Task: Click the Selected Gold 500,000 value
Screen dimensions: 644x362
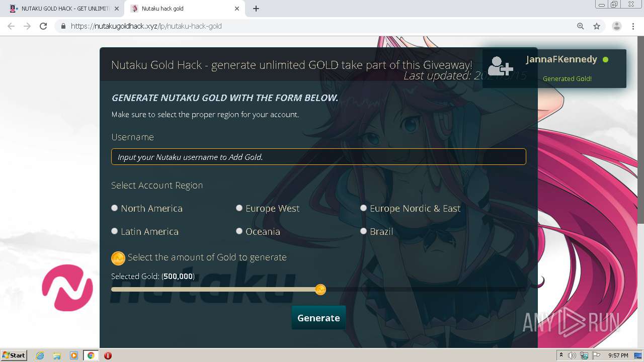Action: [x=178, y=277]
